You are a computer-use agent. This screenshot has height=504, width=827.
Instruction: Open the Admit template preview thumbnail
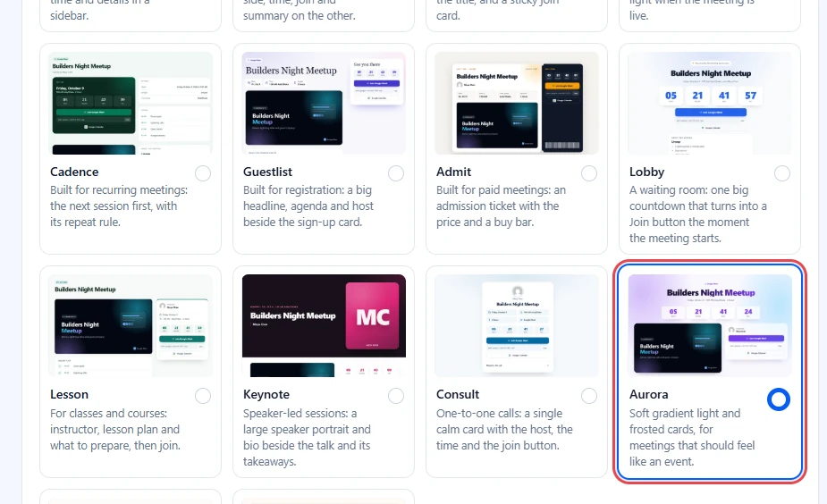tap(517, 104)
